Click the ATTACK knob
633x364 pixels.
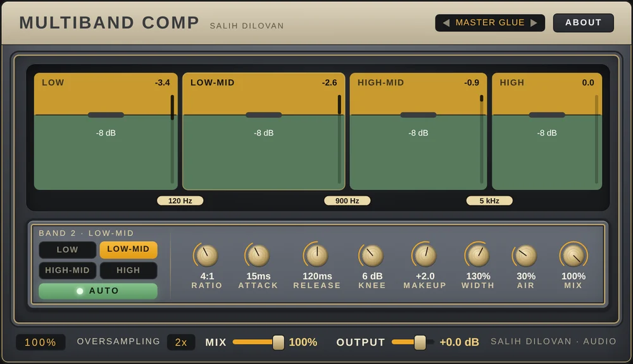point(258,256)
